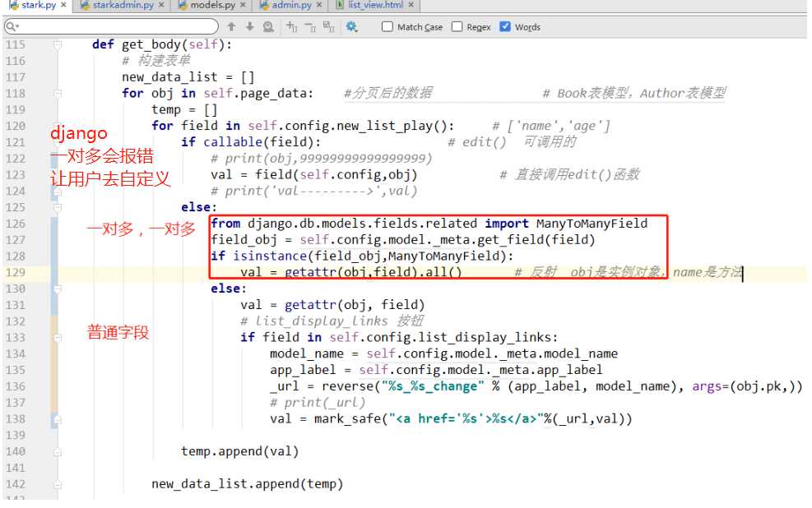Click the Find All usages icon
Viewport: 812px width, 508px height.
click(268, 26)
